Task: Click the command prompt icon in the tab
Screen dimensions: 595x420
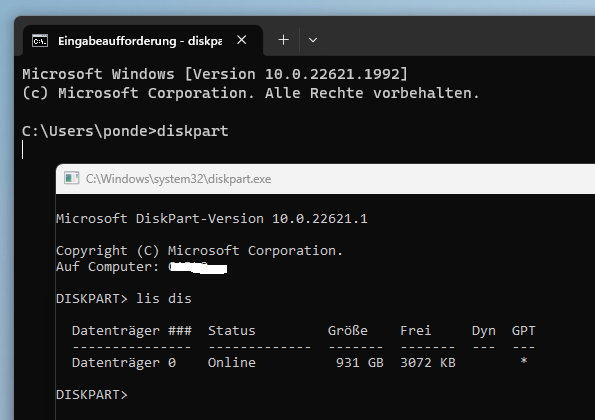Action: (x=40, y=41)
